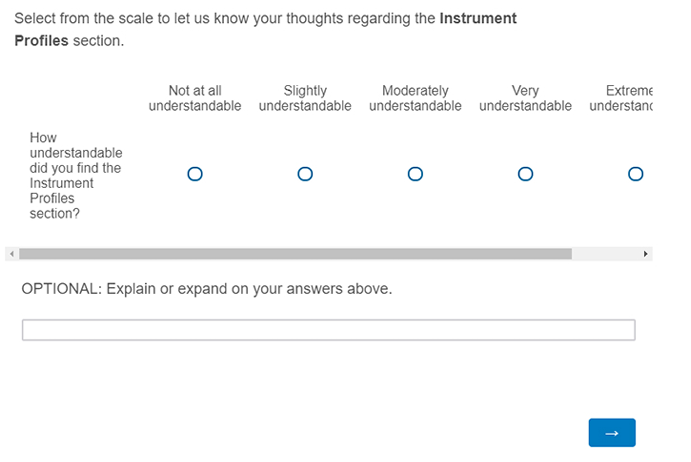Focus the optional explanation text field

click(328, 330)
